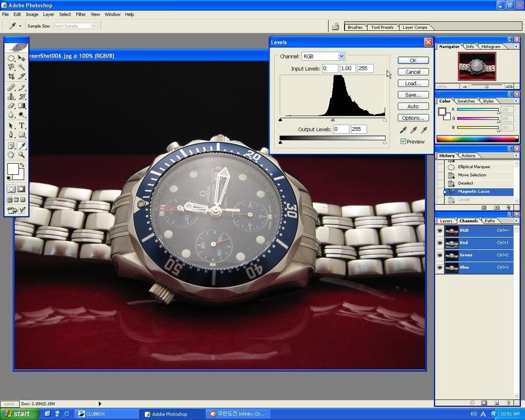Switch to the Swatches tab
The height and width of the screenshot is (420, 525).
(x=466, y=101)
